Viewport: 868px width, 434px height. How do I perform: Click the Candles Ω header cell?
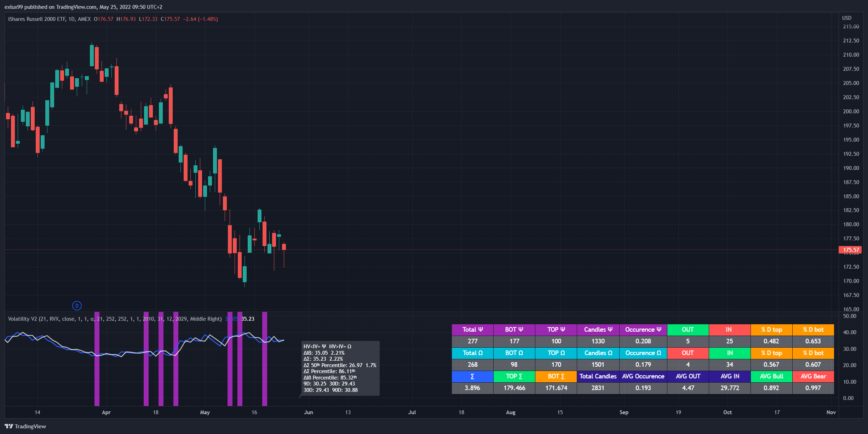(598, 353)
